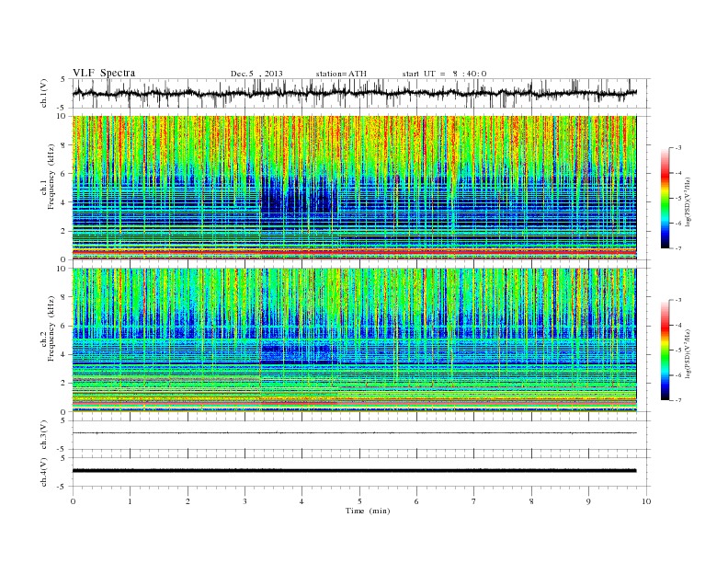This screenshot has width=728, height=563.
Task: Click the "ch.4(V)" axis label
Action: click(x=44, y=472)
